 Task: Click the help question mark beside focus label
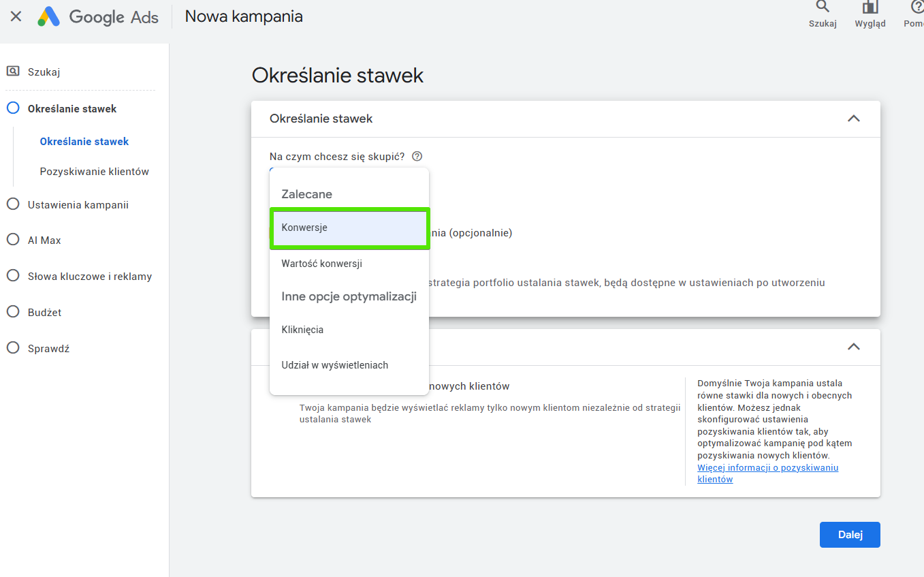[x=417, y=157]
